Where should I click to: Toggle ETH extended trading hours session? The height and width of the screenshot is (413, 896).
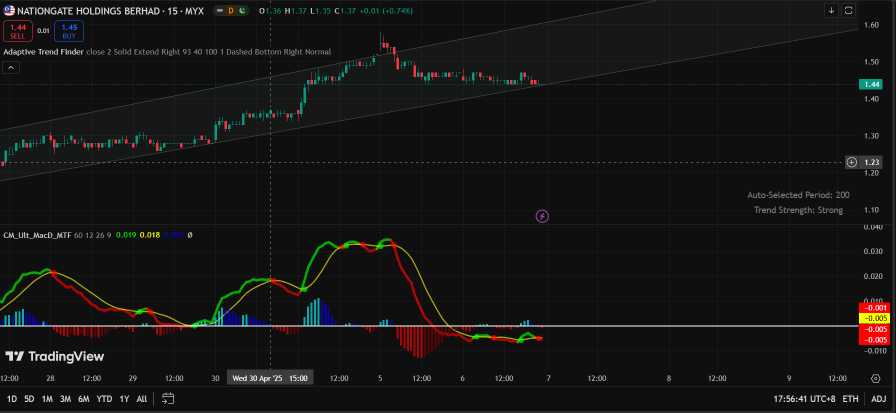click(850, 399)
